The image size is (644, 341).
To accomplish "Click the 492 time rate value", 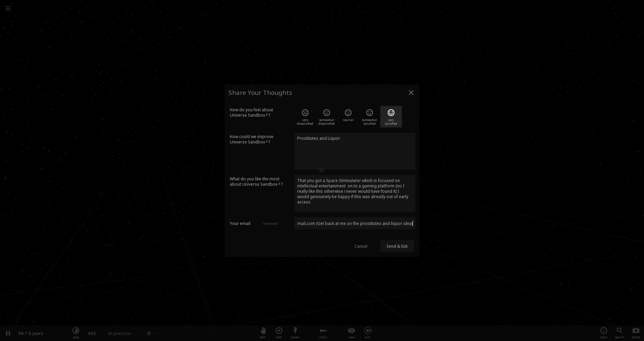I will coord(92,333).
